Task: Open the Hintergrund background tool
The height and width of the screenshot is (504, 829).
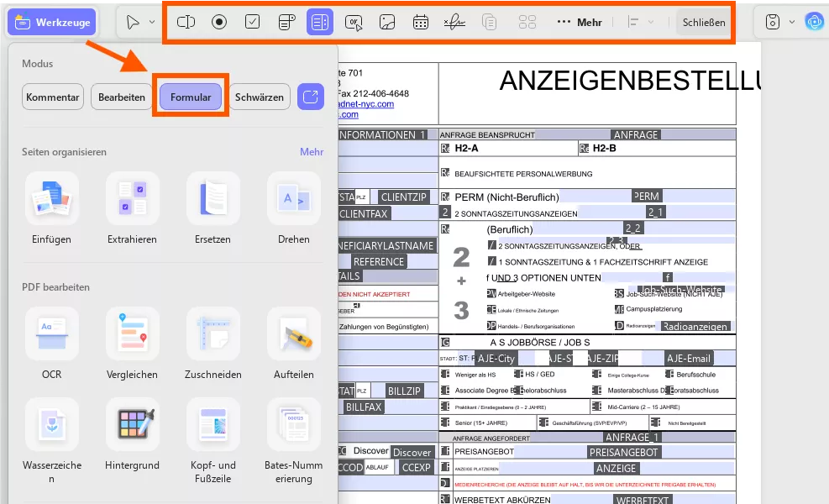Action: [132, 435]
